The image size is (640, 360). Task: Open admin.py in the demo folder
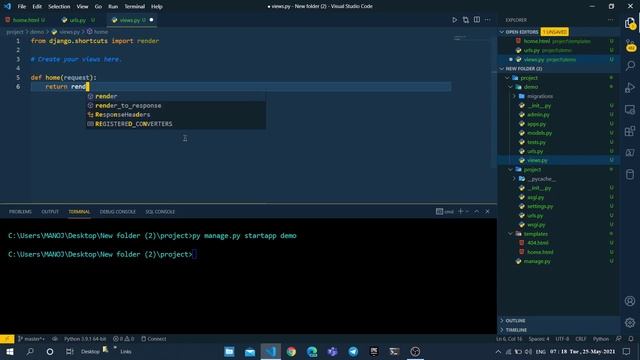point(538,115)
